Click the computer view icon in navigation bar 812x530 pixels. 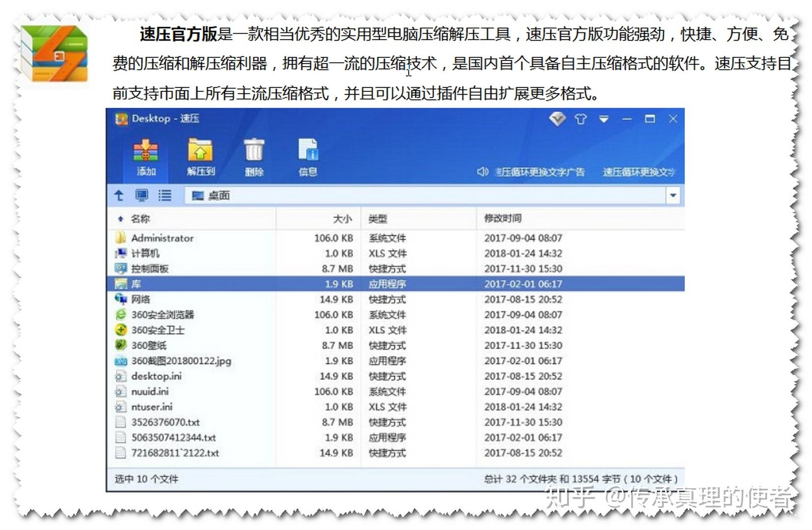point(141,195)
